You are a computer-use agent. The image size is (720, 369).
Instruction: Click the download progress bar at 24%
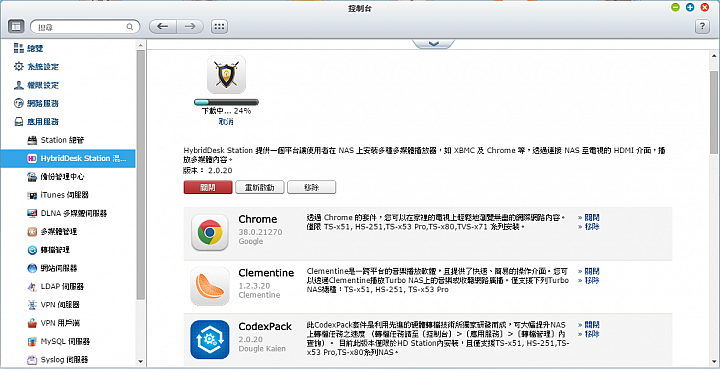point(226,102)
